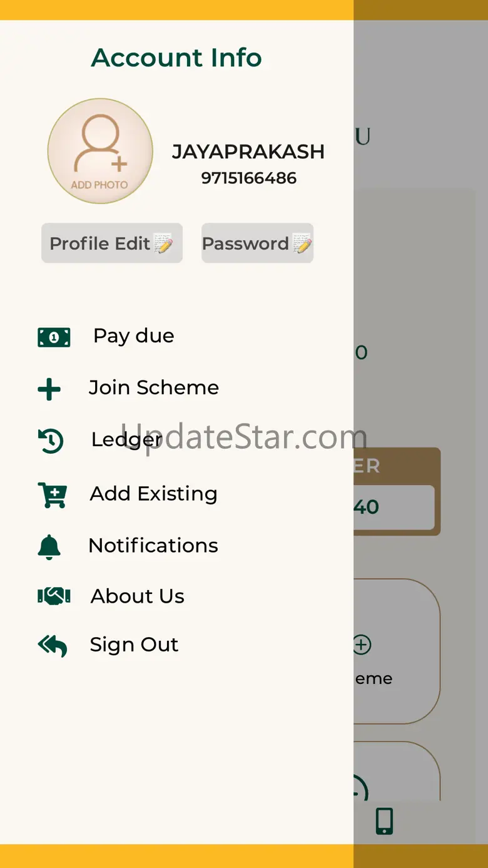Open the Ledger menu entry
Image resolution: width=488 pixels, height=868 pixels.
(127, 439)
